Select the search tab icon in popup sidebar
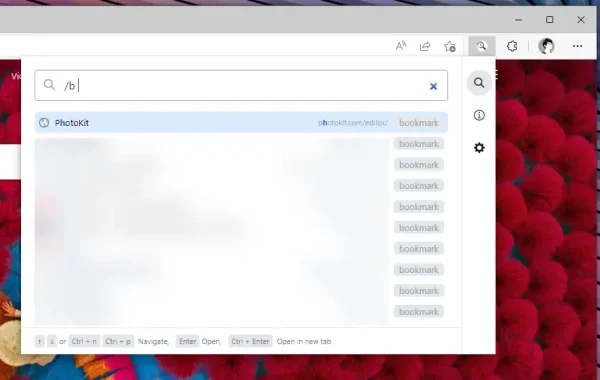Screen dimensions: 600x380 tap(479, 83)
